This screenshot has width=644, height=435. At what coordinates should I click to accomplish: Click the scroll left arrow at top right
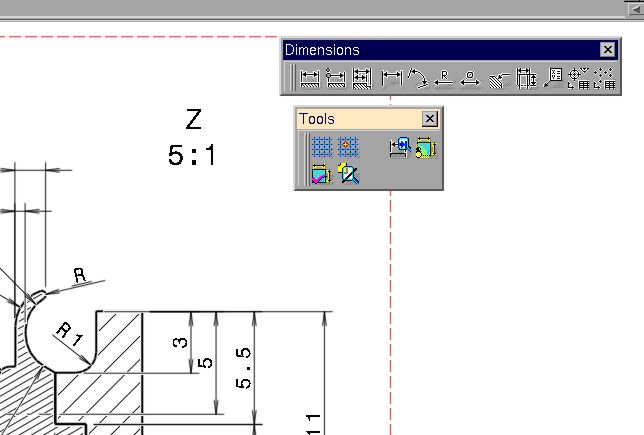[x=635, y=9]
